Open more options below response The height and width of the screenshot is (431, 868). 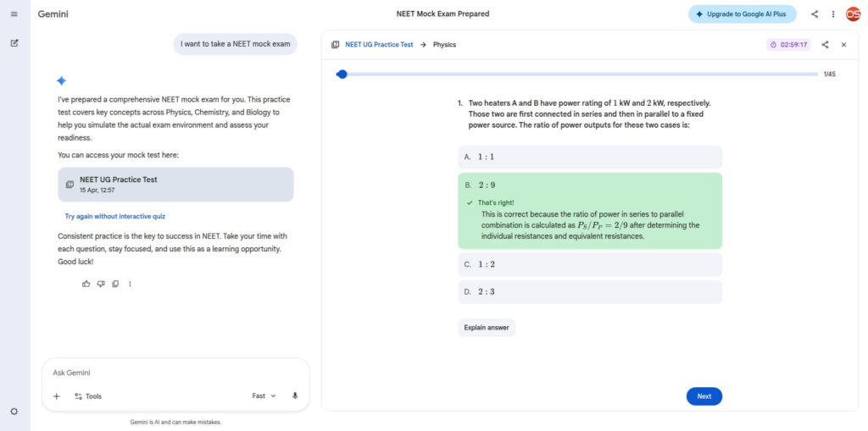130,284
